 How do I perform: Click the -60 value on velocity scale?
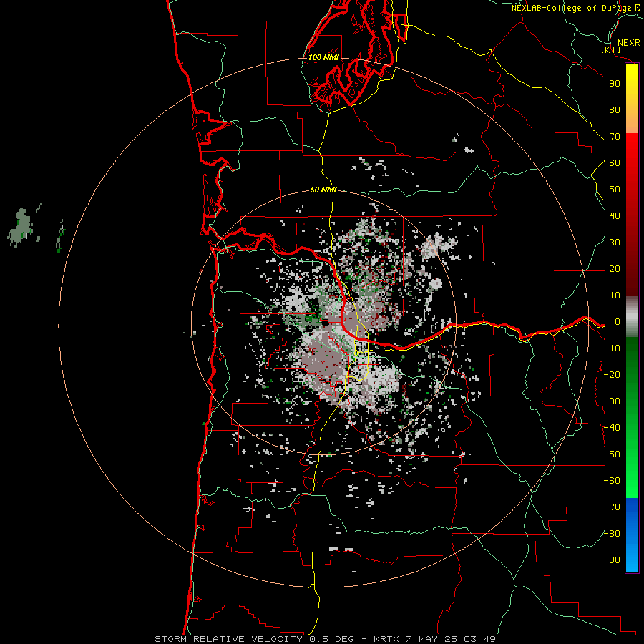click(612, 481)
